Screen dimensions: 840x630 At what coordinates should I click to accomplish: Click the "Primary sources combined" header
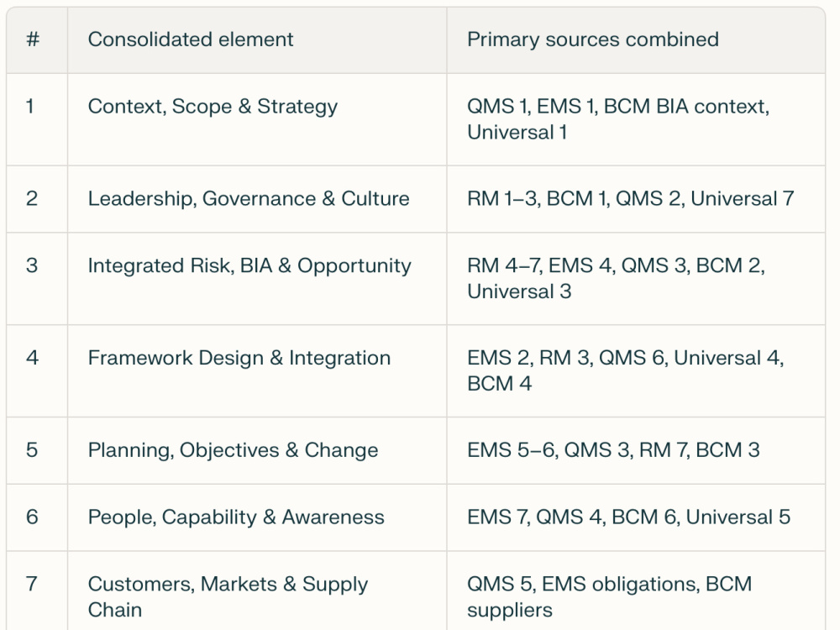[636, 40]
